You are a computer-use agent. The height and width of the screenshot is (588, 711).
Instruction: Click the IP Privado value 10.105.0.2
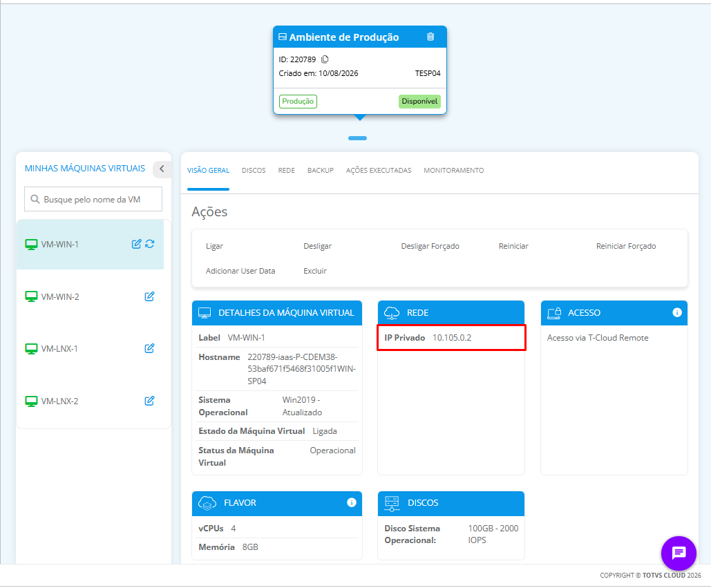click(452, 338)
